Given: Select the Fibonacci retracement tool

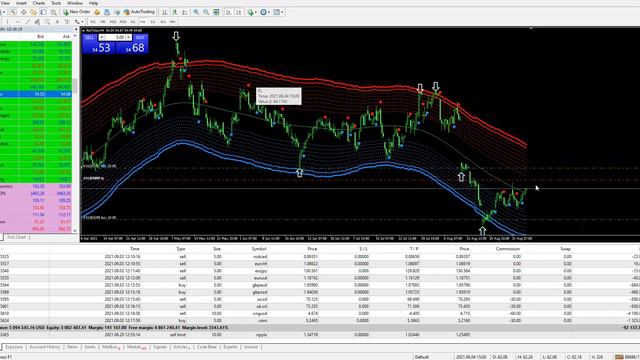Looking at the screenshot, I should point(47,22).
